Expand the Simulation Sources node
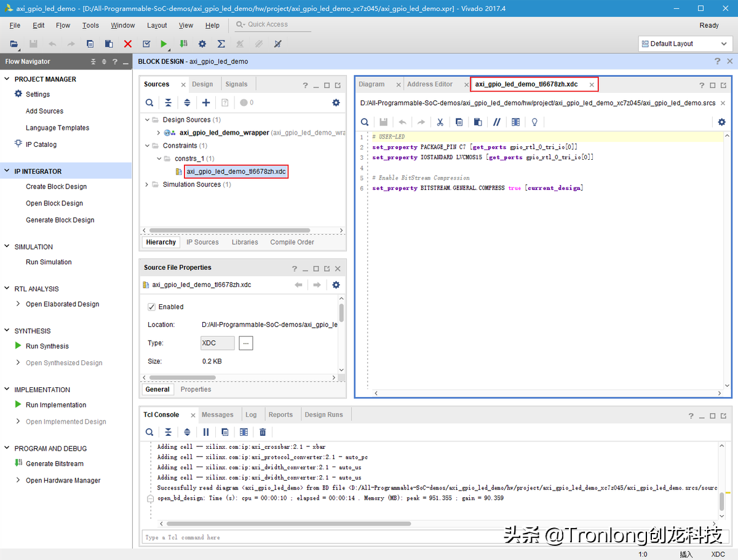This screenshot has height=560, width=738. pyautogui.click(x=147, y=184)
